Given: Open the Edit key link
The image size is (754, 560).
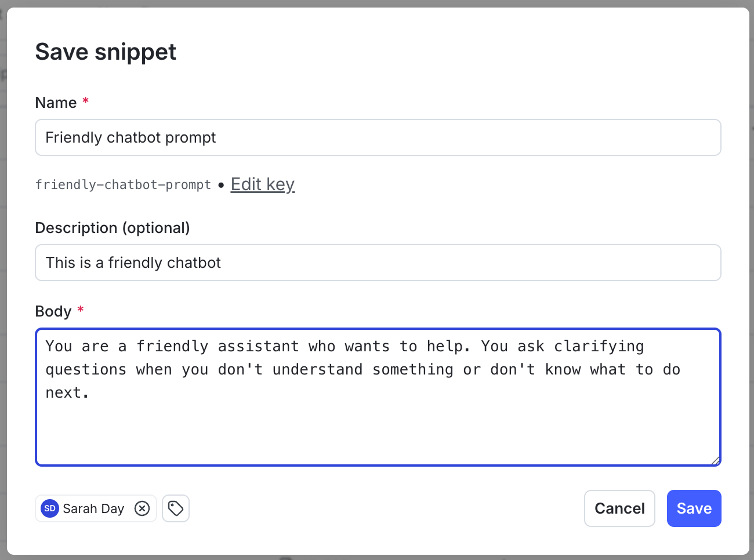Looking at the screenshot, I should (x=262, y=184).
